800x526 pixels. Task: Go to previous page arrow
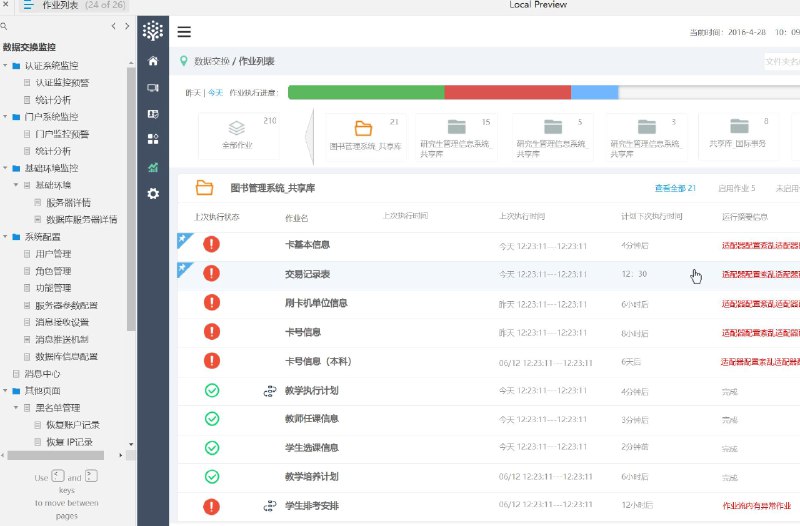113,26
